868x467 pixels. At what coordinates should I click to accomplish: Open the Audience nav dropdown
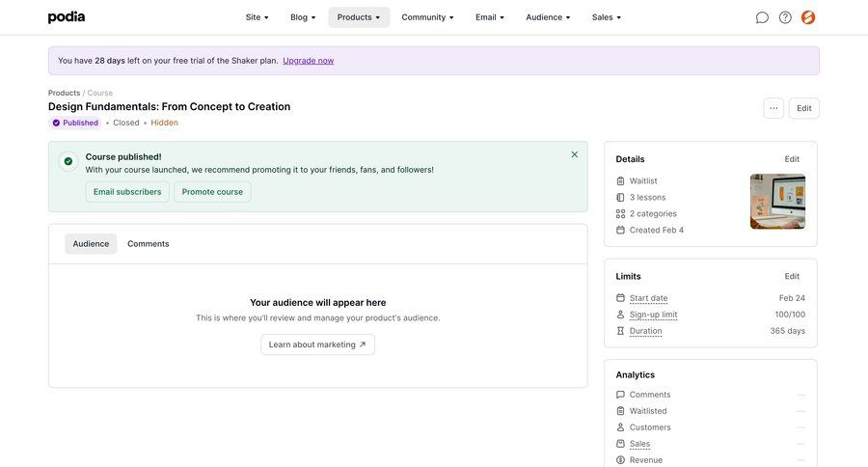click(x=548, y=17)
